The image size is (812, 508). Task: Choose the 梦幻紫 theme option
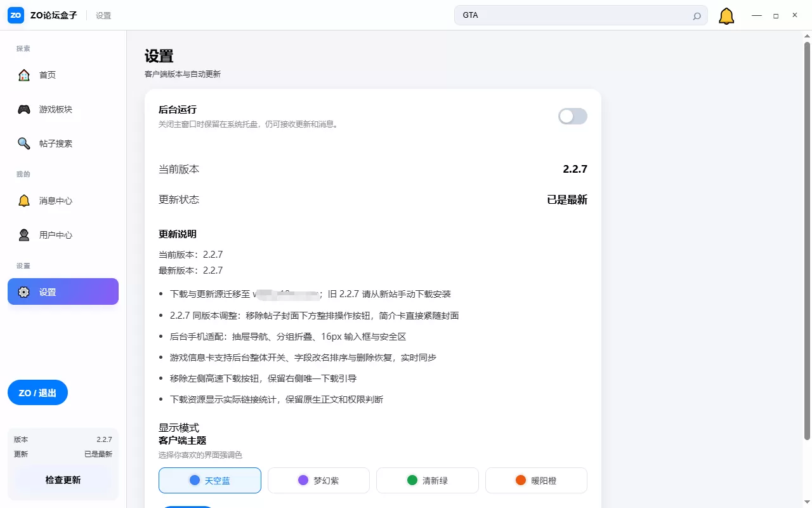pos(318,481)
